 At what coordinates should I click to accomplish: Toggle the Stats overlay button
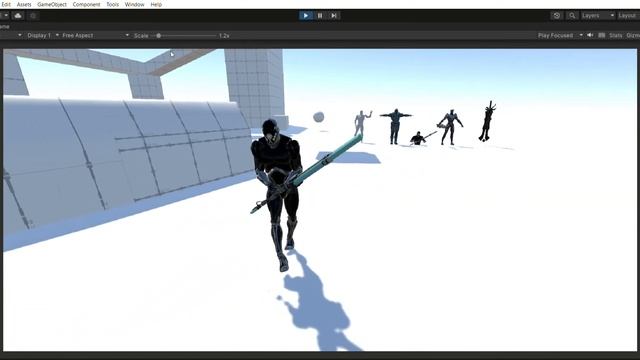pos(616,36)
